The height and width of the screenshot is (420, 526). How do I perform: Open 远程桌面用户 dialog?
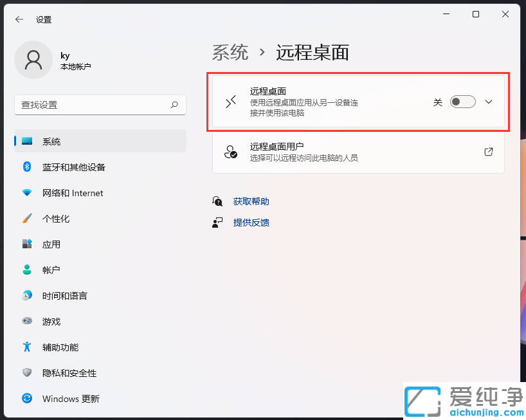[x=358, y=152]
